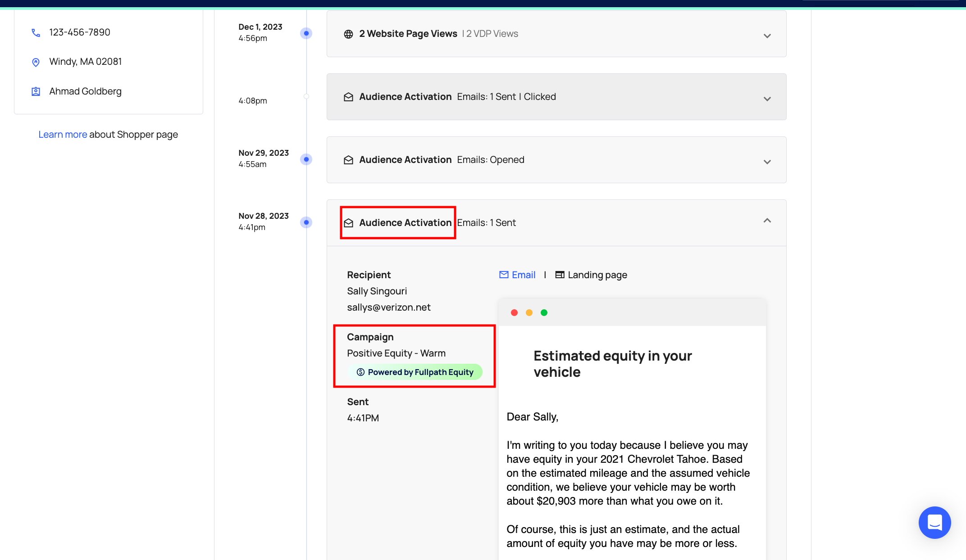Click the location pin icon near Windy, MA
The image size is (966, 560).
coord(36,62)
